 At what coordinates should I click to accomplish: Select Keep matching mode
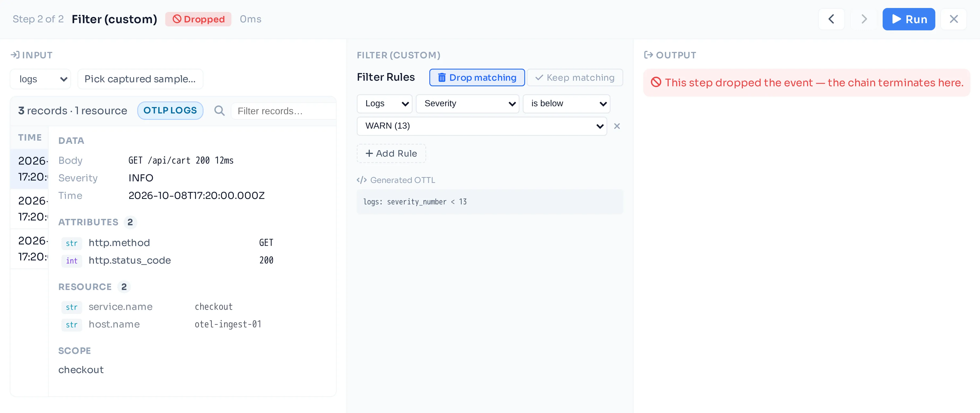click(574, 78)
